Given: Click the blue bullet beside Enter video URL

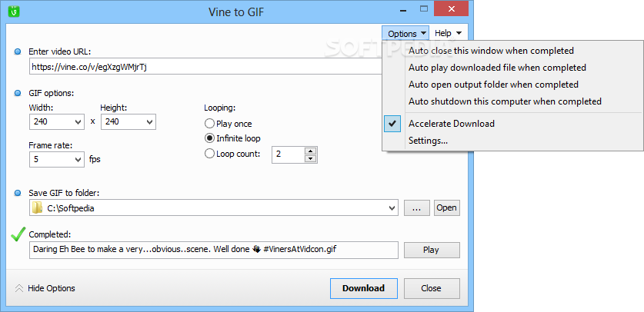Looking at the screenshot, I should [18, 51].
